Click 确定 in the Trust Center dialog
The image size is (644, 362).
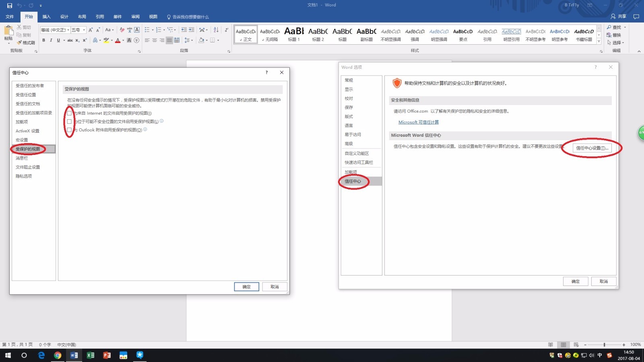pyautogui.click(x=246, y=287)
